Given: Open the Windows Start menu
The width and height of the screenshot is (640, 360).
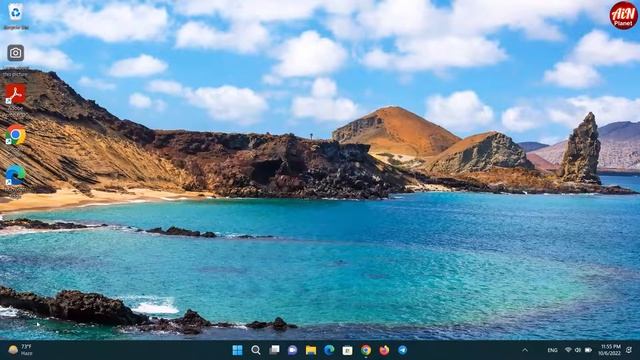Looking at the screenshot, I should pyautogui.click(x=237, y=350).
